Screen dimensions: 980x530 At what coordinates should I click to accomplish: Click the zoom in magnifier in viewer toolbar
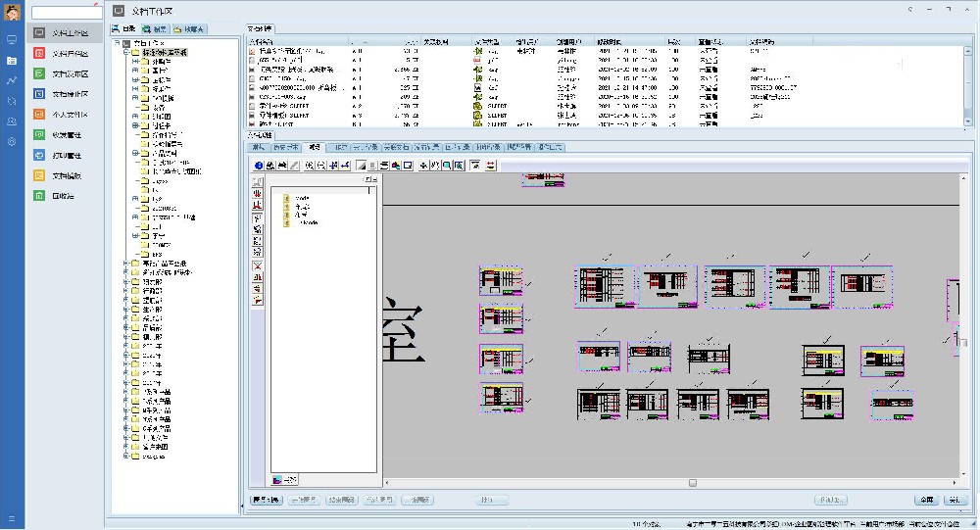(310, 166)
